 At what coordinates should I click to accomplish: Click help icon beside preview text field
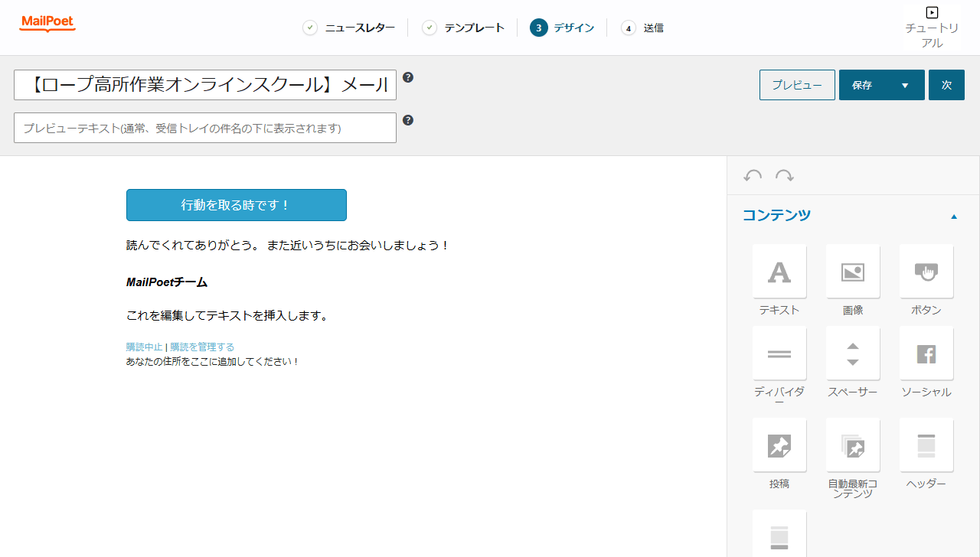click(408, 120)
